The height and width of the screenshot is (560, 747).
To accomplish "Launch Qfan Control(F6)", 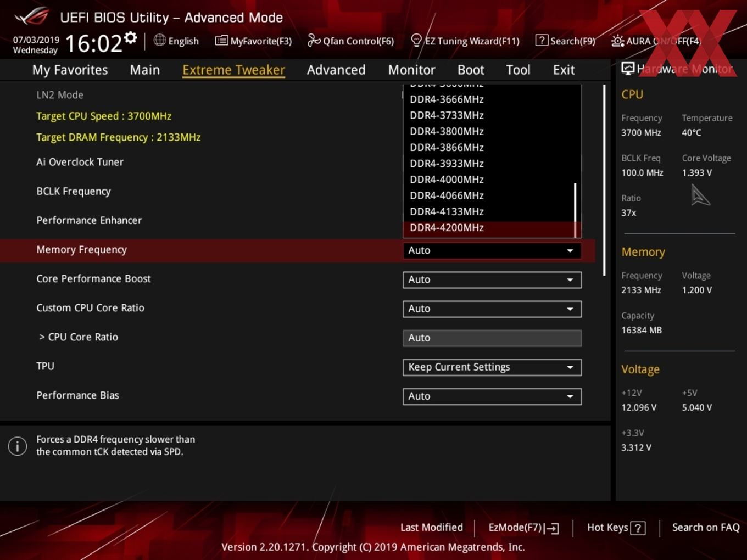I will pyautogui.click(x=350, y=41).
